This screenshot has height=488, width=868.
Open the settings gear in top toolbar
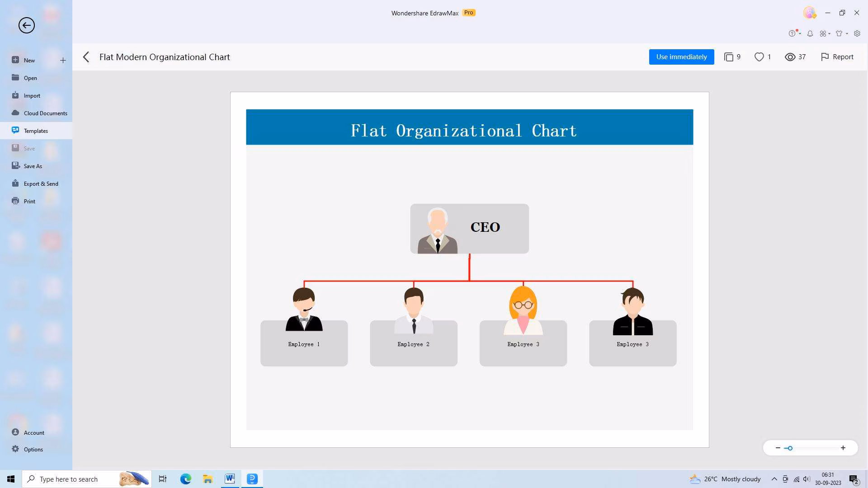pyautogui.click(x=857, y=33)
